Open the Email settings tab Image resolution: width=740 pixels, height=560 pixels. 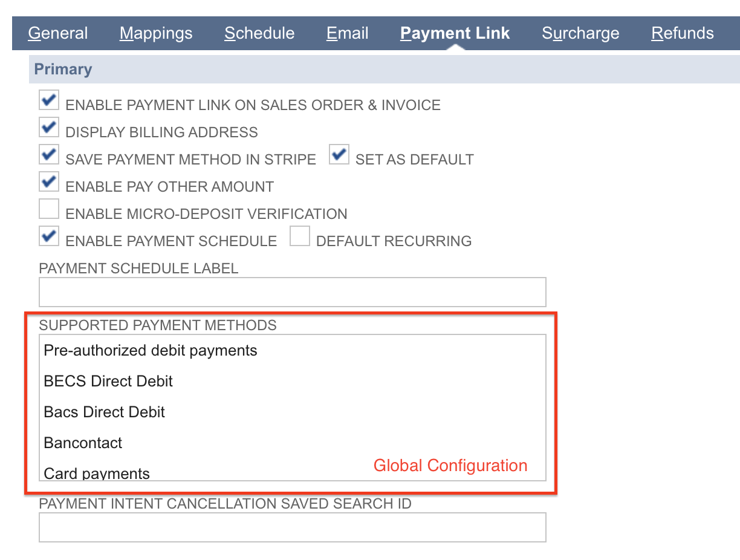pyautogui.click(x=347, y=33)
